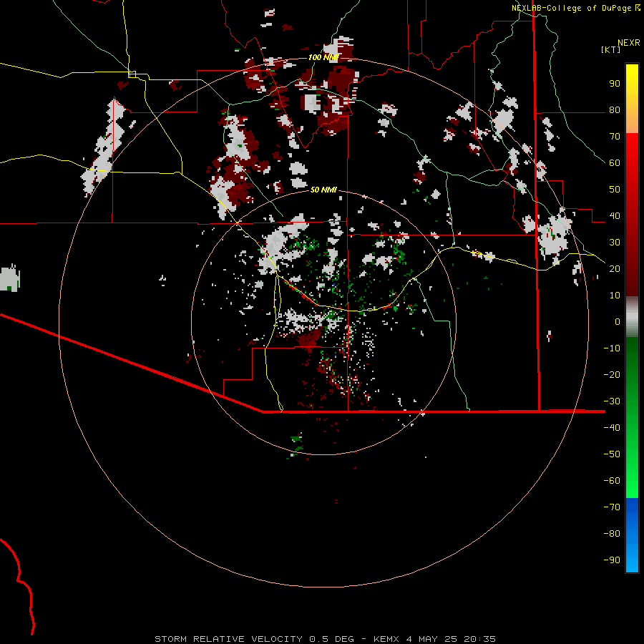Image resolution: width=644 pixels, height=644 pixels.
Task: Click the -50 knot scale label
Action: [x=612, y=454]
